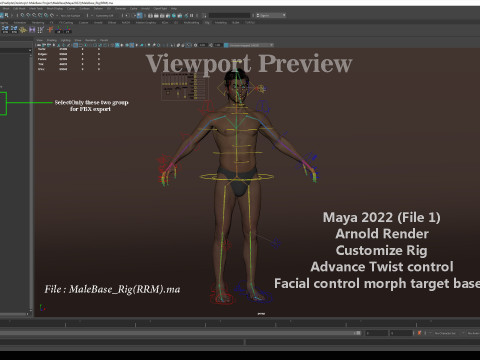Click the time range slider bar
This screenshot has height=360, width=480.
pos(180,333)
